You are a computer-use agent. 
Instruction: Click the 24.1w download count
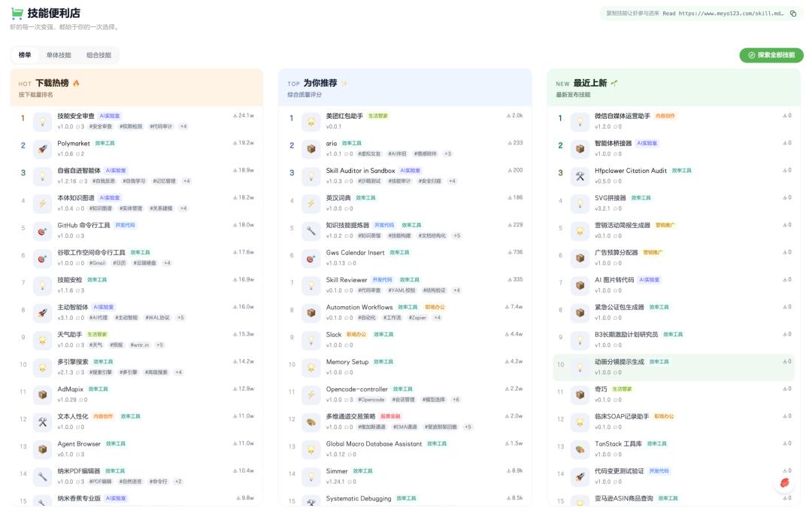pos(244,116)
